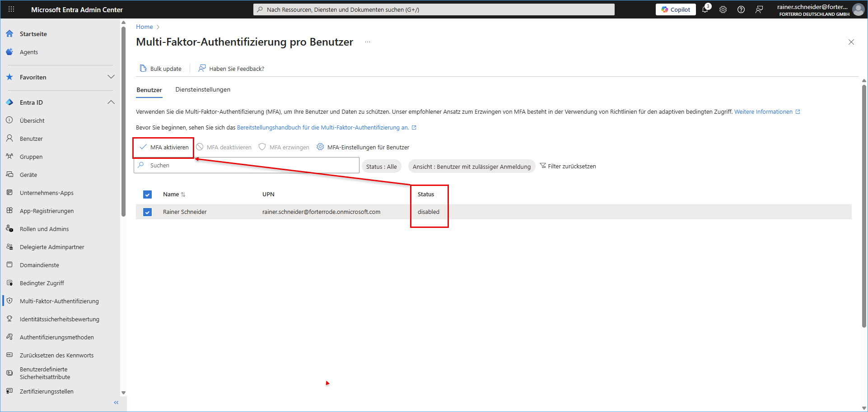Click the Startseite home icon
The height and width of the screenshot is (412, 868).
pos(9,34)
